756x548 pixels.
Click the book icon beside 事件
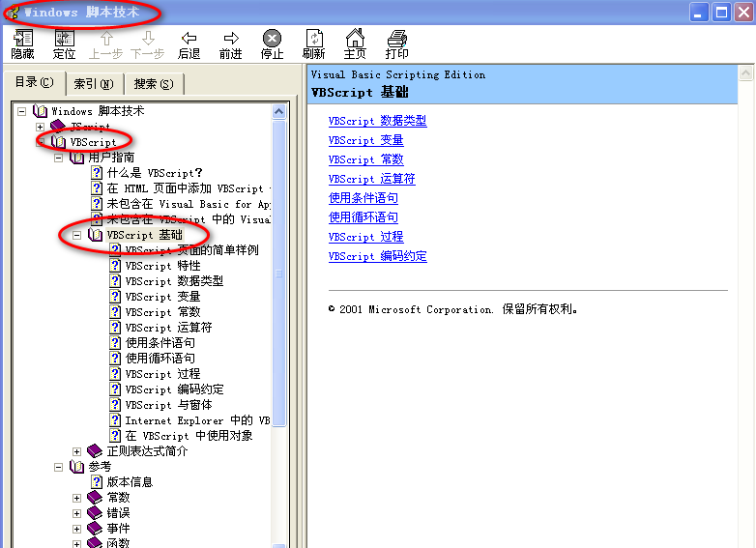[95, 529]
